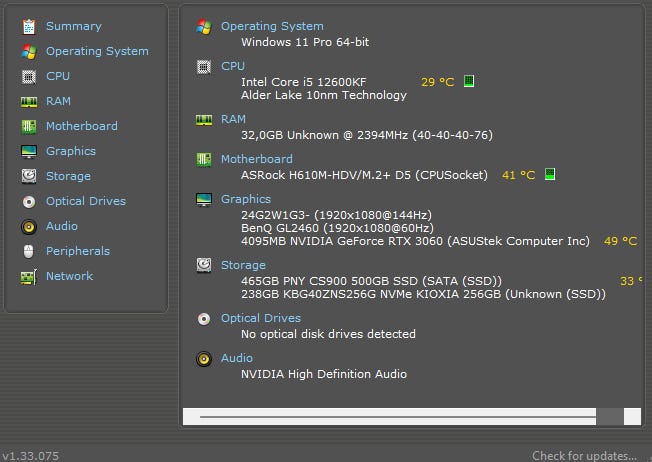Select CPU in the sidebar
Screen dimensions: 652x462
point(58,76)
